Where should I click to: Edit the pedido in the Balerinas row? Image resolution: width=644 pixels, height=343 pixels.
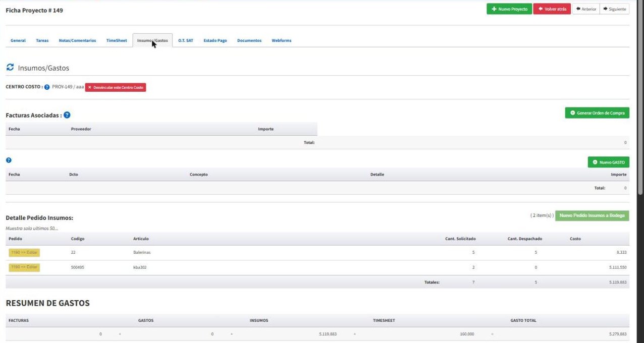24,252
